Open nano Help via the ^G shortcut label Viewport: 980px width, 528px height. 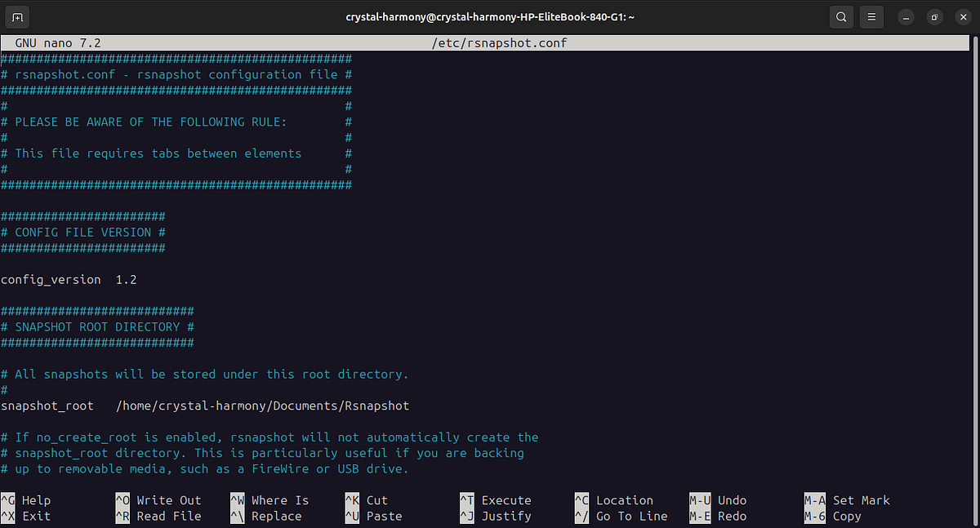tap(29, 500)
